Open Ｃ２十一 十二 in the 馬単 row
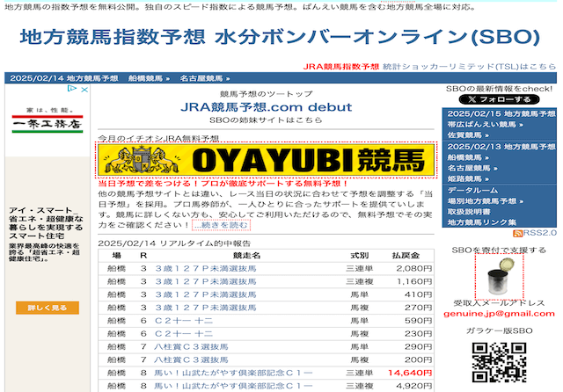 pos(184,321)
